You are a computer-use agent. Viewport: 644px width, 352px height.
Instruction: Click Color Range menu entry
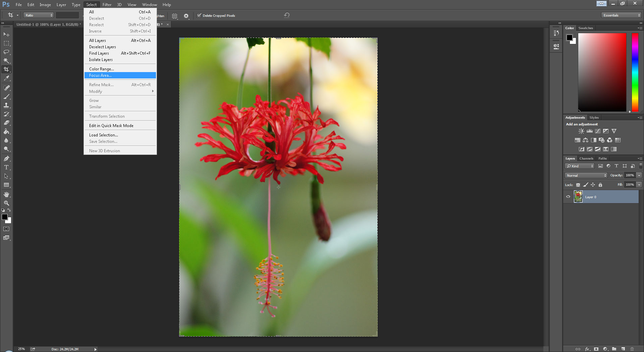102,69
